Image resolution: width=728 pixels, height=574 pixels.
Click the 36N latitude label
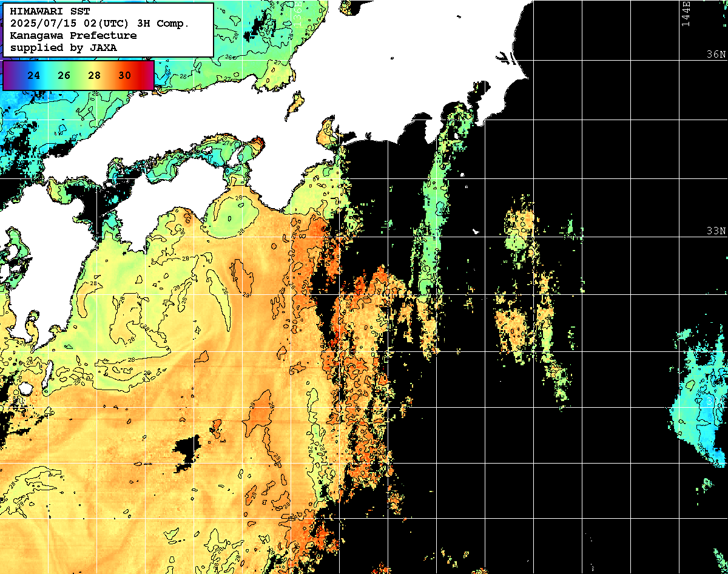coord(716,55)
